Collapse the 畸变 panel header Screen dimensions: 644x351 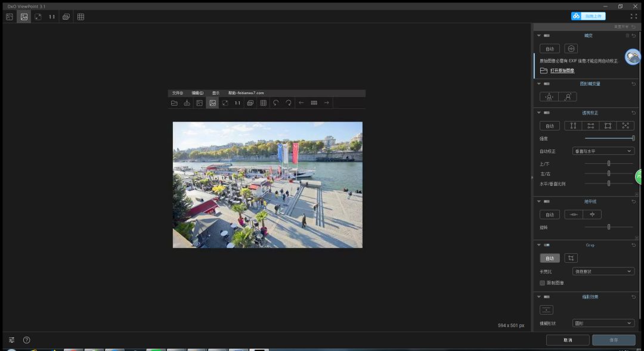click(x=538, y=35)
